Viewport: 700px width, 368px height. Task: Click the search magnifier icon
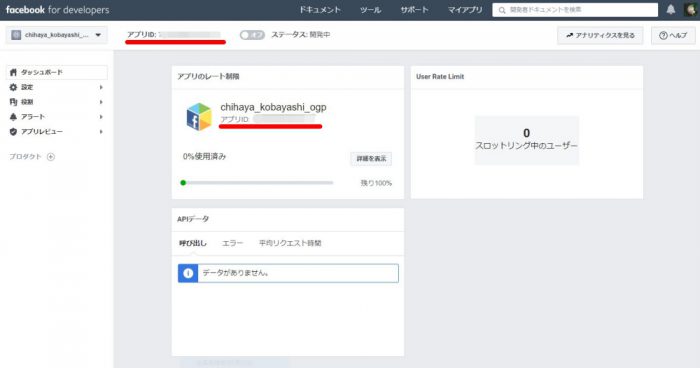click(502, 10)
